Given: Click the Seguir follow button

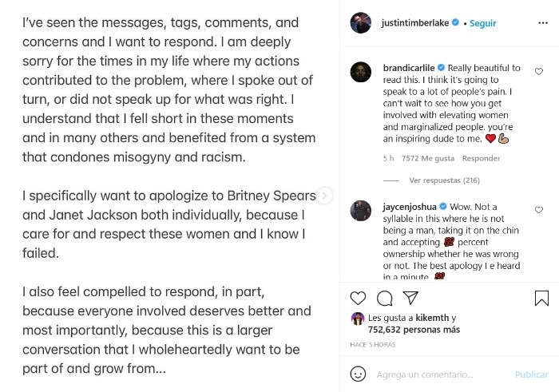Looking at the screenshot, I should 482,23.
